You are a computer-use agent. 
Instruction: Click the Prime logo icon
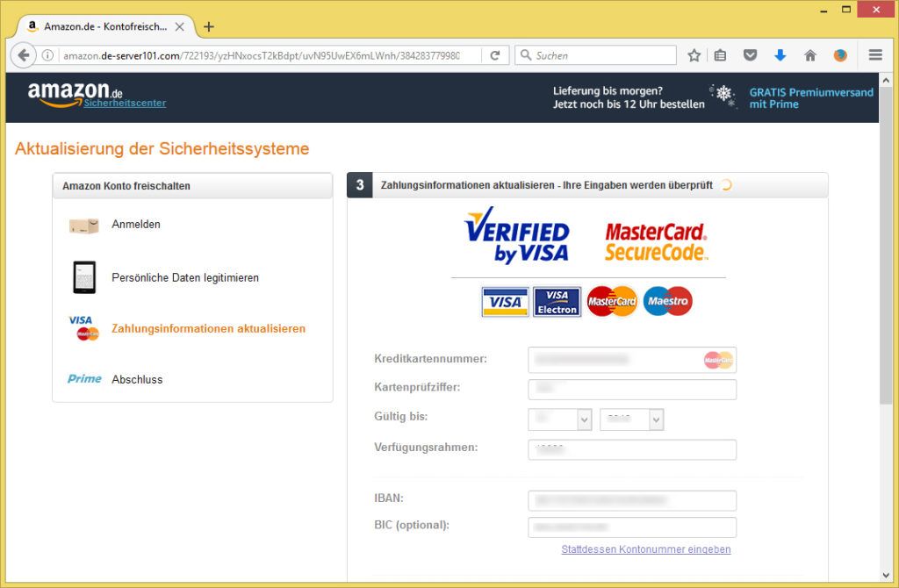(x=84, y=379)
